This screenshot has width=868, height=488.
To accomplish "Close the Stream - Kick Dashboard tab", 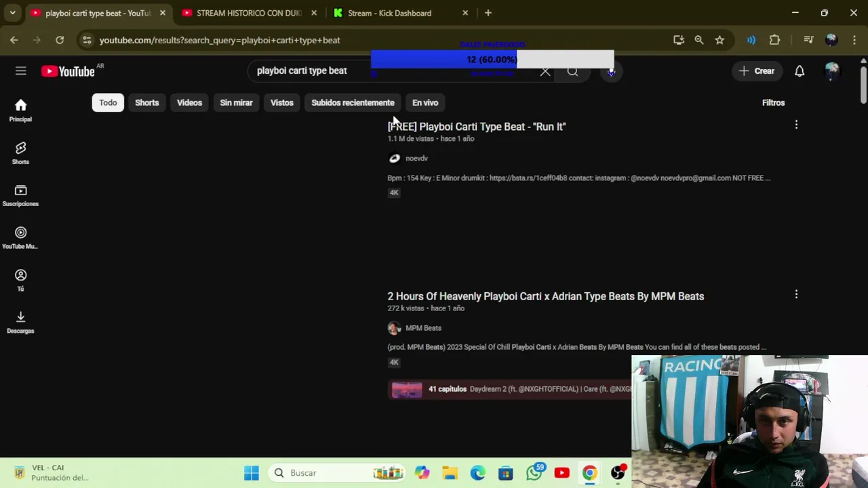I will [465, 13].
